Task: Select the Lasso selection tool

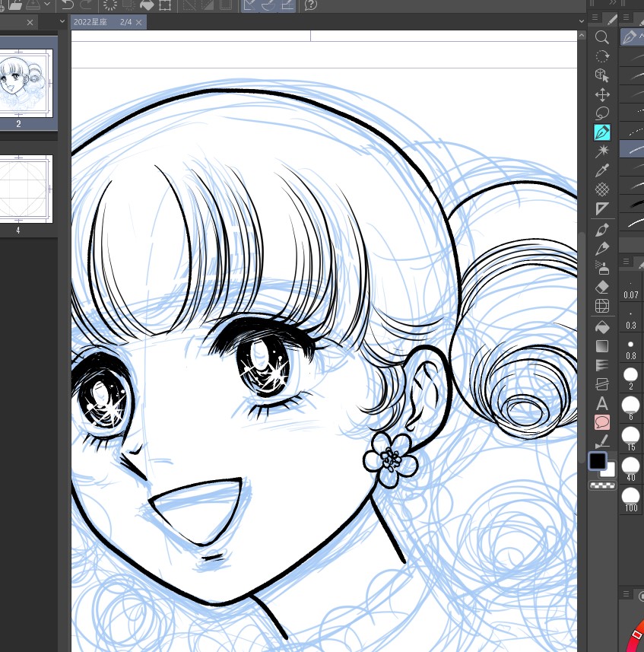Action: [x=601, y=113]
